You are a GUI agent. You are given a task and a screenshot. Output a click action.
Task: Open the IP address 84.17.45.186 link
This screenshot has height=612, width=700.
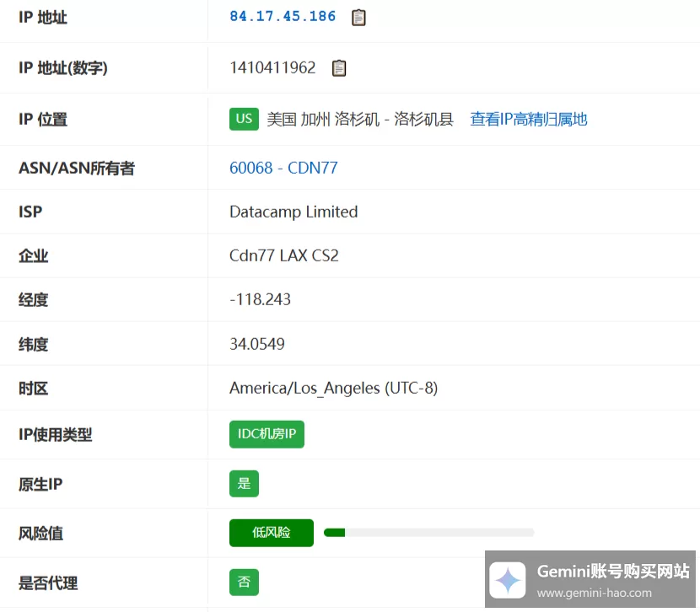pos(283,16)
